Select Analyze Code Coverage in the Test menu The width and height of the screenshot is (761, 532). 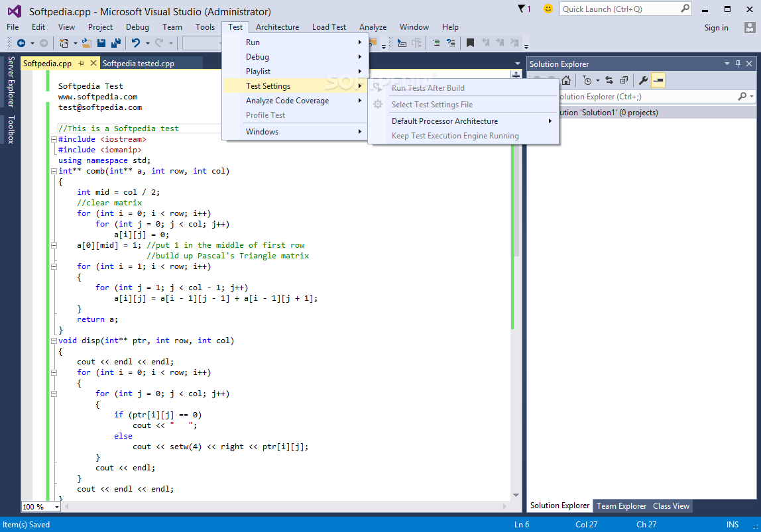click(294, 101)
